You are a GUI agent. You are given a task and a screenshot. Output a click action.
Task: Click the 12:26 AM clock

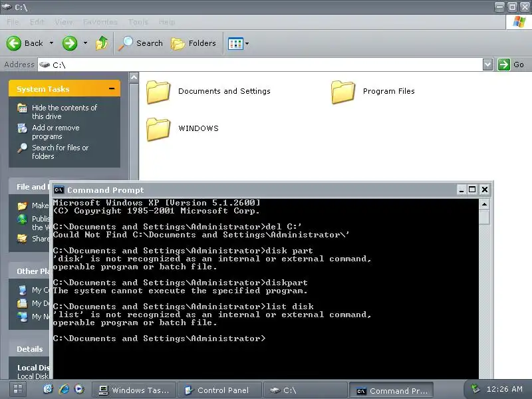tap(505, 389)
